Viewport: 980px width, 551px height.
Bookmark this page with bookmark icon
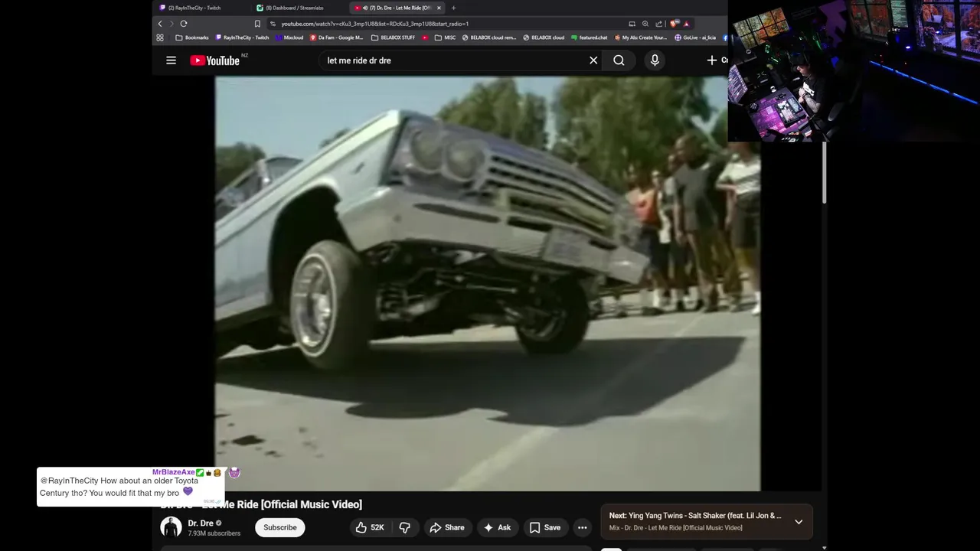point(257,24)
